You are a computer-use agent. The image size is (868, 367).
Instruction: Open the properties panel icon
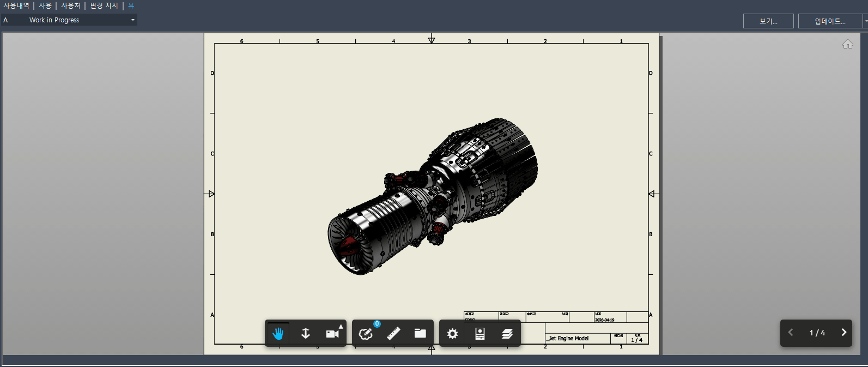coord(480,333)
